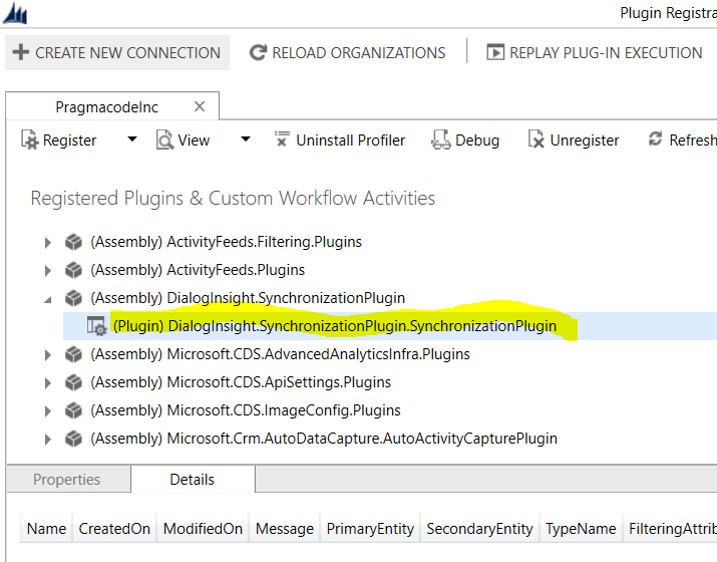Select (Assembly) ActivityFeeds.Plugins row text

[x=198, y=270]
